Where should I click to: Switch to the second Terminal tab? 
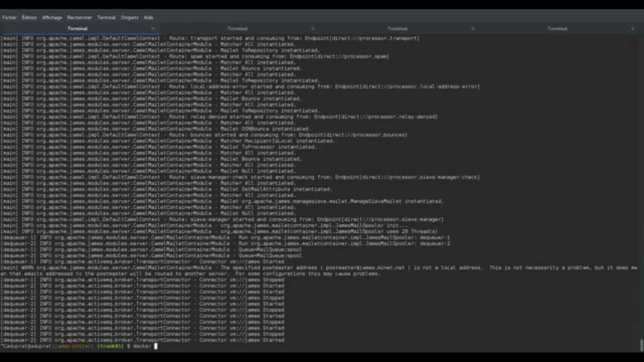(x=237, y=29)
